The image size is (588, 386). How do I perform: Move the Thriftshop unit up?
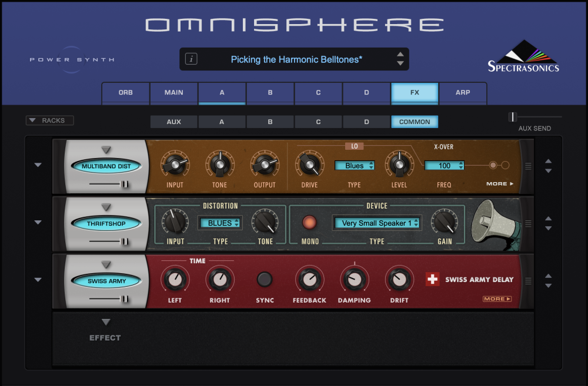click(x=548, y=219)
